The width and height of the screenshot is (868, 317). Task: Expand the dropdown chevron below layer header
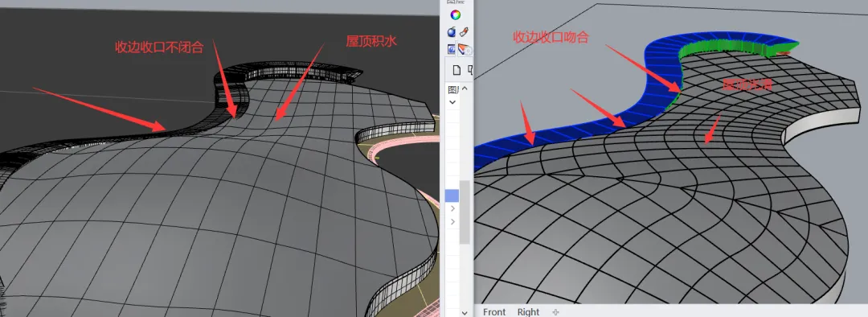click(x=452, y=102)
